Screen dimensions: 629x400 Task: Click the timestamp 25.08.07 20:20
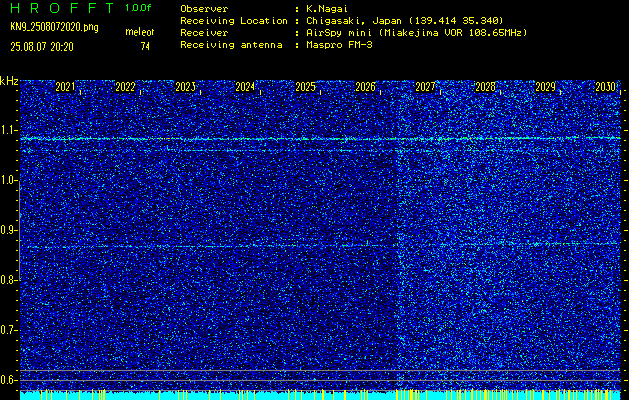click(x=42, y=47)
